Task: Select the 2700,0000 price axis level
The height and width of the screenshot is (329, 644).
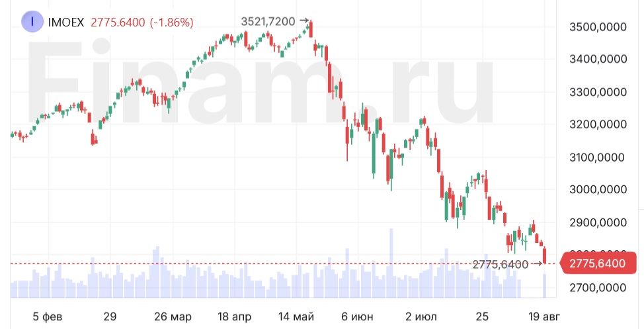Action: (x=597, y=287)
